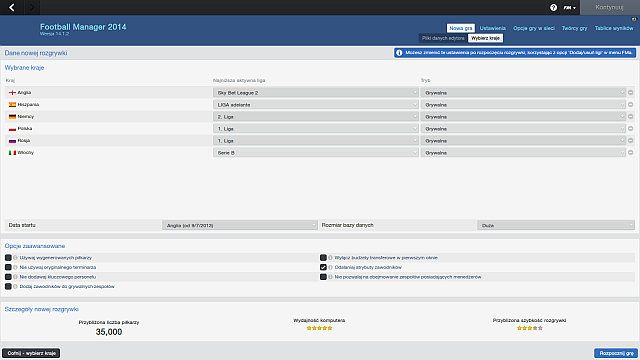Click the Rozpocznij grę button
640x360 pixels.
point(616,353)
